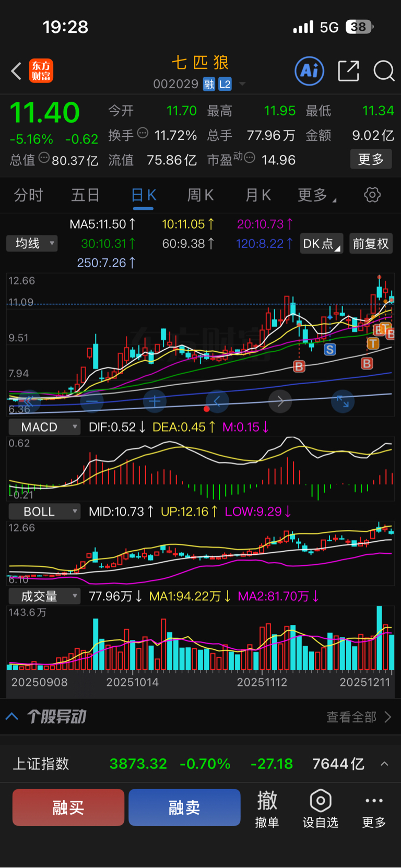Tap the 融 margin badge
This screenshot has height=868, width=401.
(209, 84)
